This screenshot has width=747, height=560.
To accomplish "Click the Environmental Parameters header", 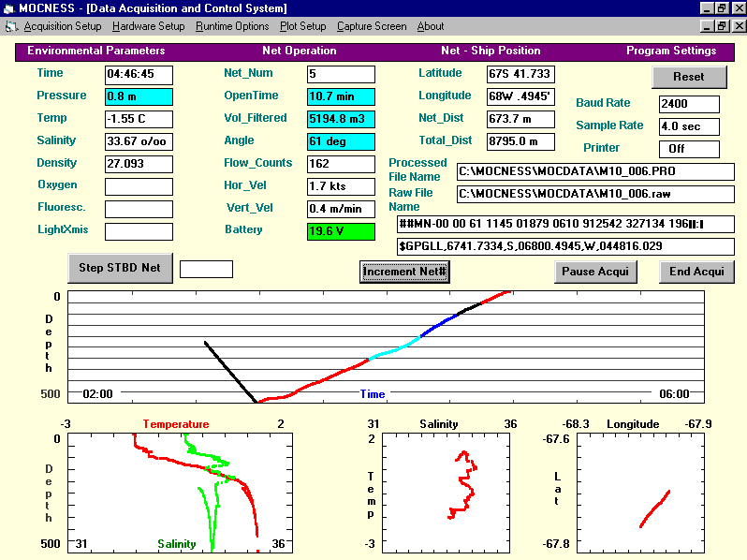I will pyautogui.click(x=96, y=51).
